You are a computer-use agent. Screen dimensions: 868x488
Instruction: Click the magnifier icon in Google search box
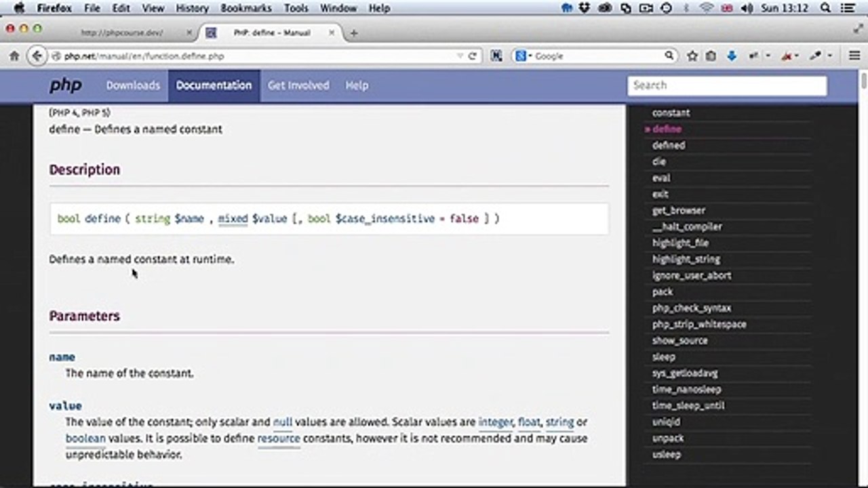tap(669, 56)
